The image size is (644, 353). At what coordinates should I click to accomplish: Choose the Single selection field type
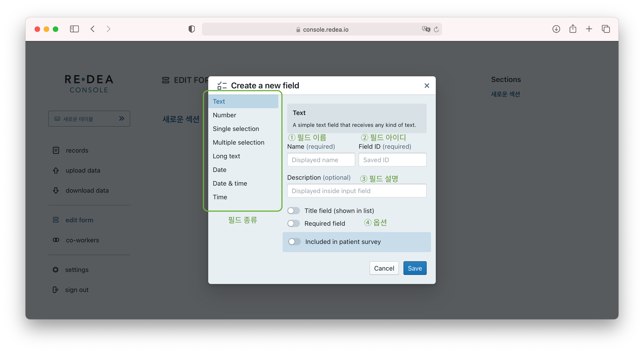coord(236,129)
